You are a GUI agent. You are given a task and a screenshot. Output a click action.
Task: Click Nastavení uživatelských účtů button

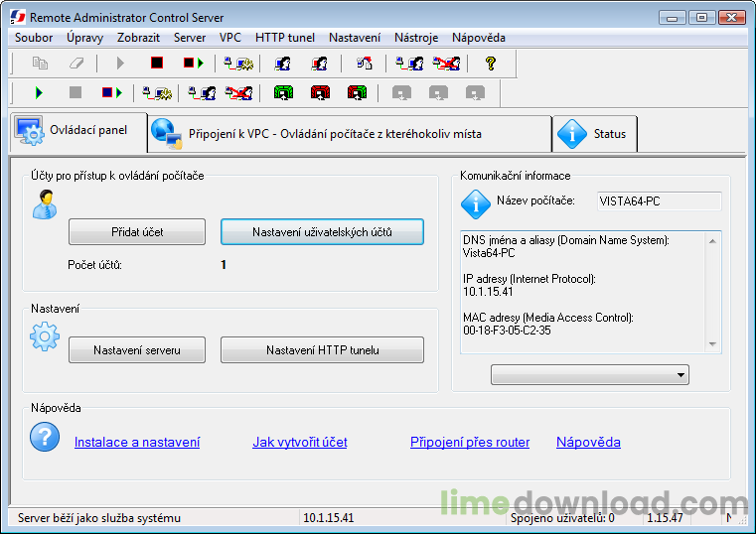pyautogui.click(x=322, y=232)
